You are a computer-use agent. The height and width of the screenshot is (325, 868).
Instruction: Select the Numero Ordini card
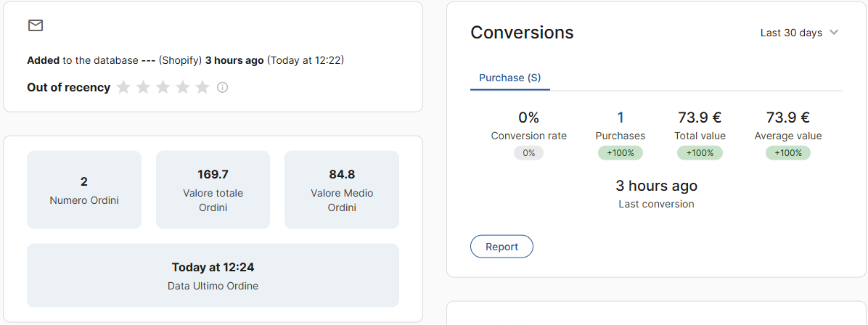(x=84, y=190)
